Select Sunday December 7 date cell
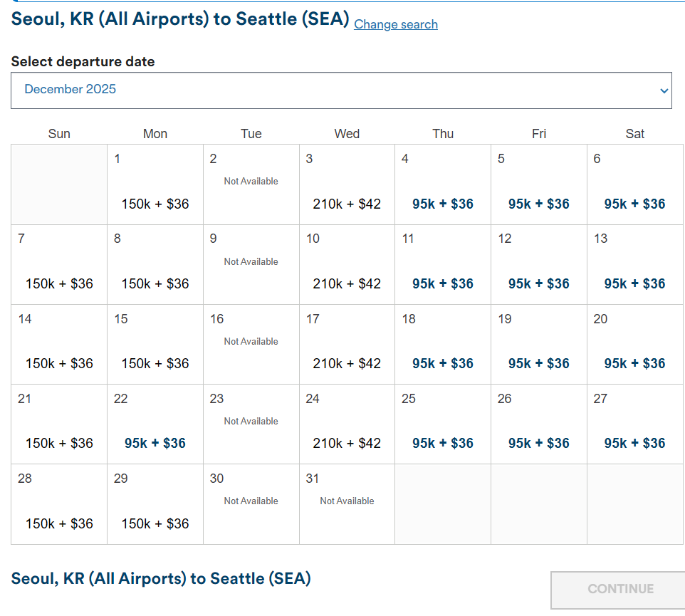Image resolution: width=685 pixels, height=616 pixels. (59, 265)
